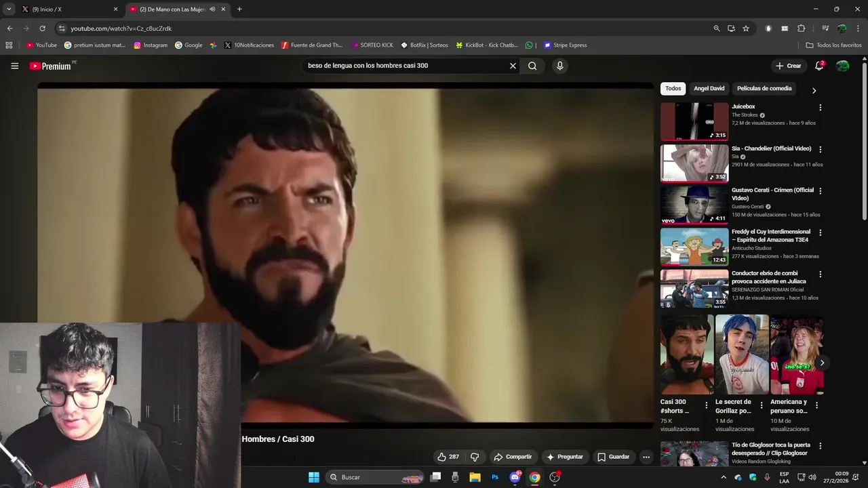Open the zoom indicator in address bar

point(717,28)
